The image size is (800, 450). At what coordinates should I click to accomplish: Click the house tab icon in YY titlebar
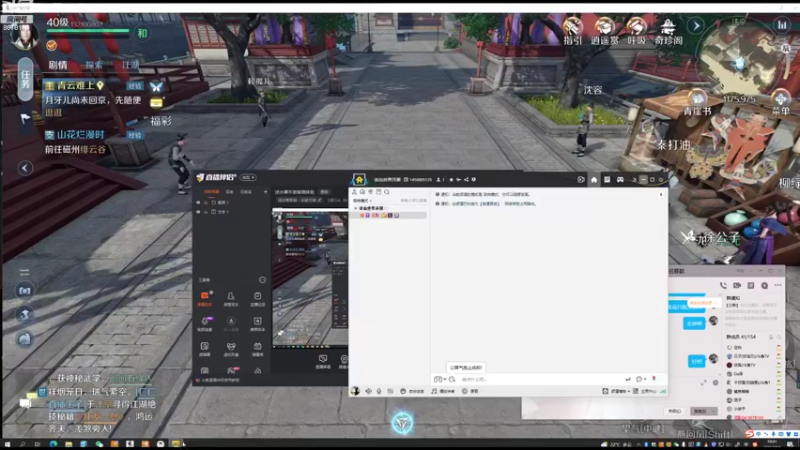594,180
